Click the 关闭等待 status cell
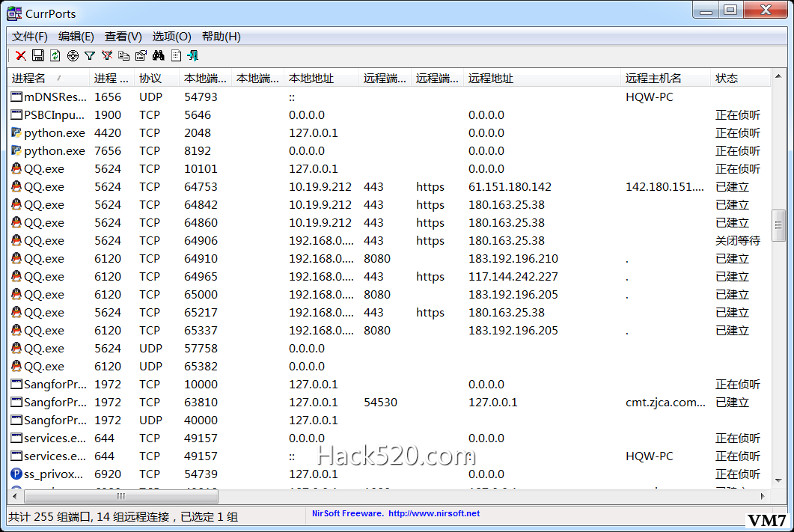The image size is (794, 532). (x=738, y=240)
